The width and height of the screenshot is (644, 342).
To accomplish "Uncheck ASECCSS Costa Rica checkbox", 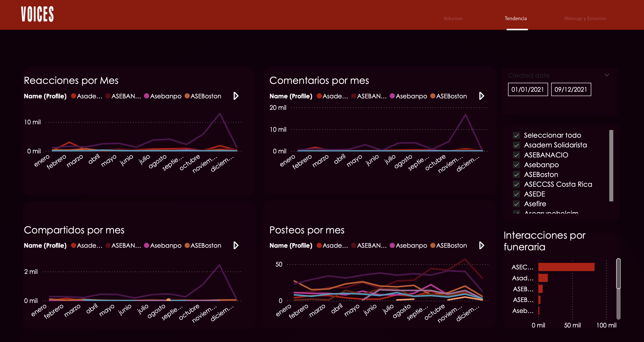I will 517,184.
